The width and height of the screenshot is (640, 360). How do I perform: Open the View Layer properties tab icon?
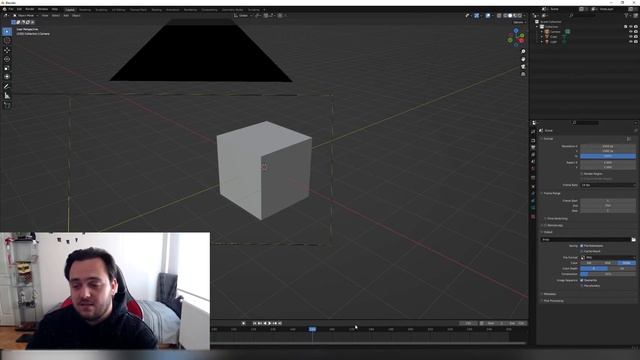(x=533, y=155)
